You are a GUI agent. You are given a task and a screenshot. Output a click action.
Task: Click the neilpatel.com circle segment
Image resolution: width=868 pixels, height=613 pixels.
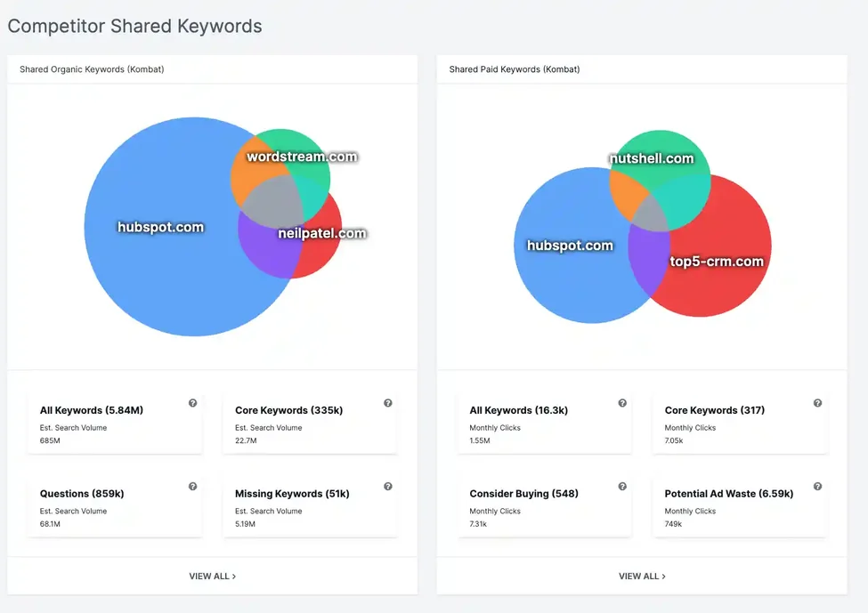(321, 232)
